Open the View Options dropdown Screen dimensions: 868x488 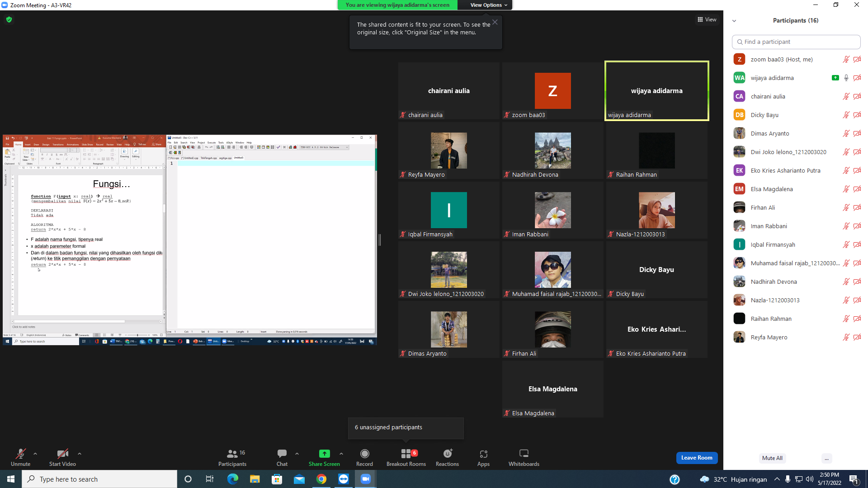click(x=489, y=5)
